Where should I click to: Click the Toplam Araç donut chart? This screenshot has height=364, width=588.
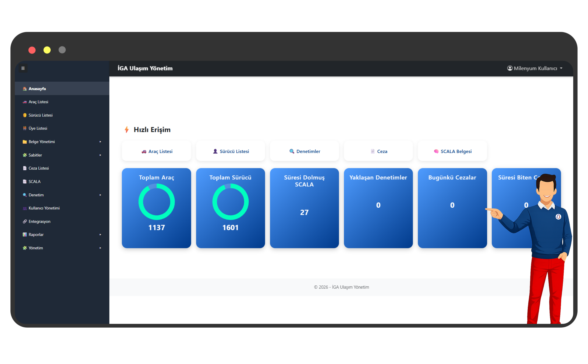(156, 202)
